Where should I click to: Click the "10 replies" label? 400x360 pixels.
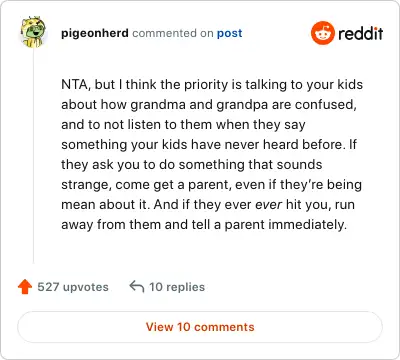[177, 287]
